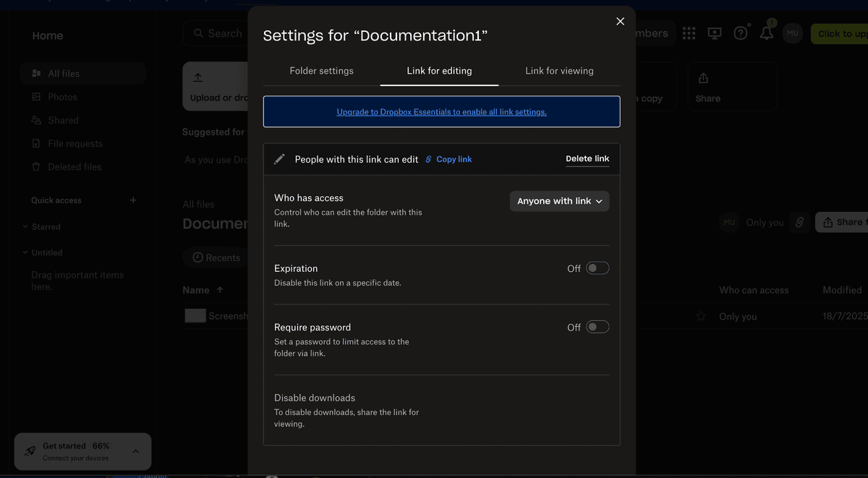Click Upgrade to Dropbox Essentials link
Viewport: 868px width, 478px height.
tap(441, 111)
